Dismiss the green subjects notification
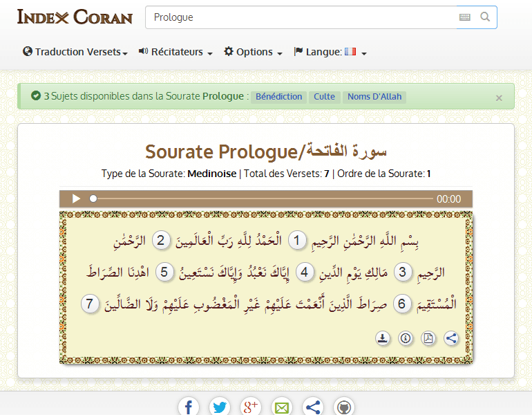Viewport: 532px width, 415px height. [499, 98]
